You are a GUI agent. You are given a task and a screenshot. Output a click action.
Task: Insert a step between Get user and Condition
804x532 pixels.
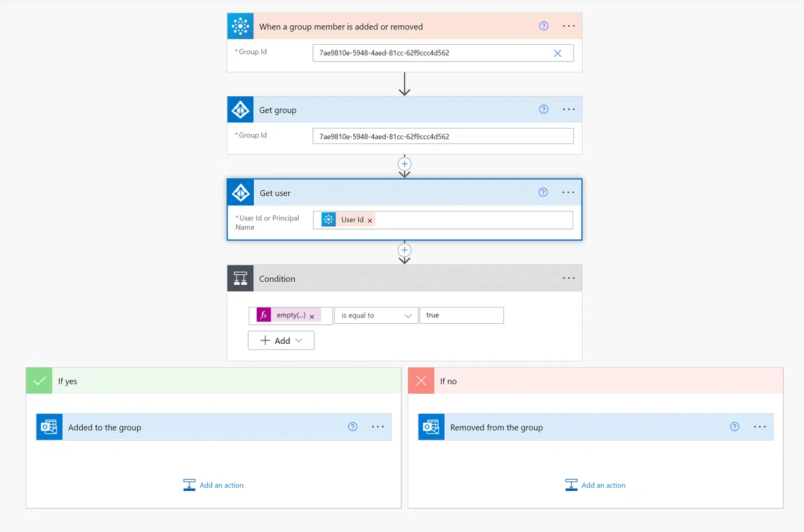405,250
